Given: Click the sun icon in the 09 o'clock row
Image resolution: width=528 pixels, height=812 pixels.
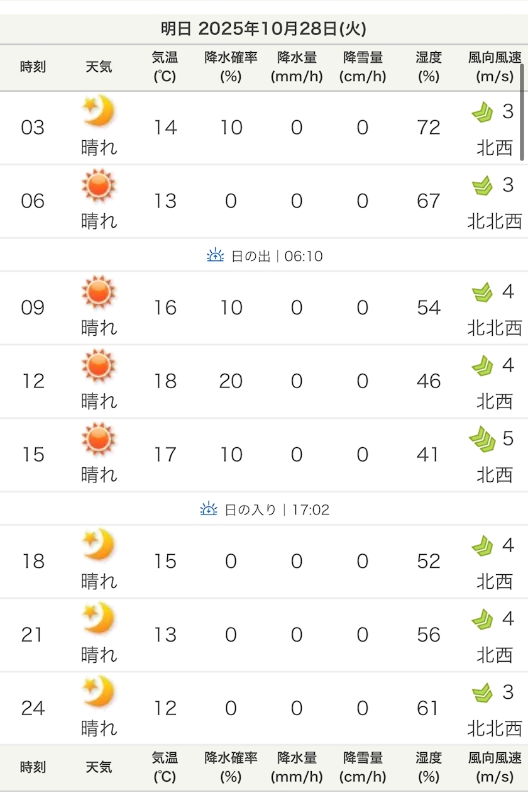Looking at the screenshot, I should tap(99, 292).
